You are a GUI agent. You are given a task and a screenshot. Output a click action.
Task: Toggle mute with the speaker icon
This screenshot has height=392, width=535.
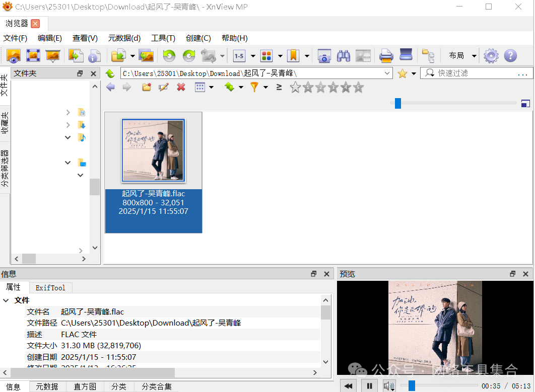387,386
